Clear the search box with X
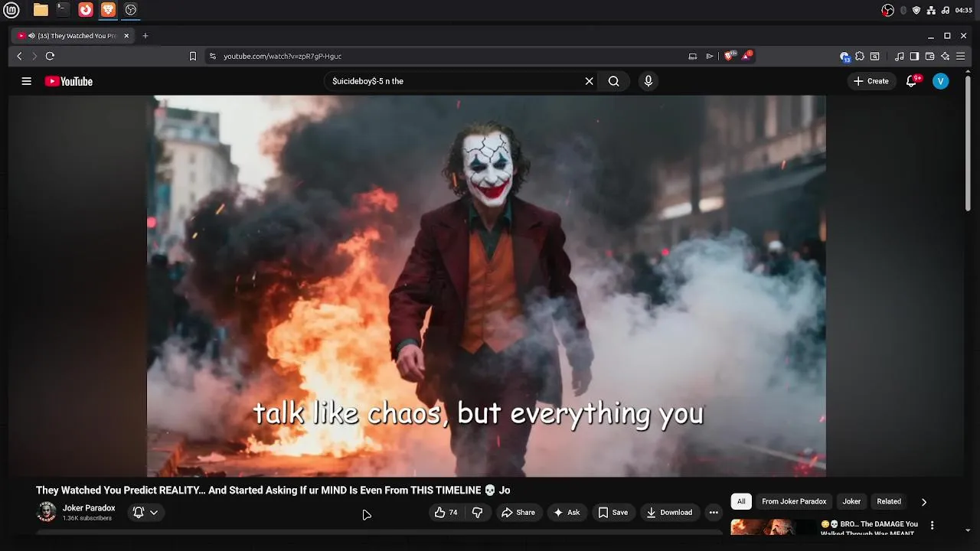980x551 pixels. point(589,81)
